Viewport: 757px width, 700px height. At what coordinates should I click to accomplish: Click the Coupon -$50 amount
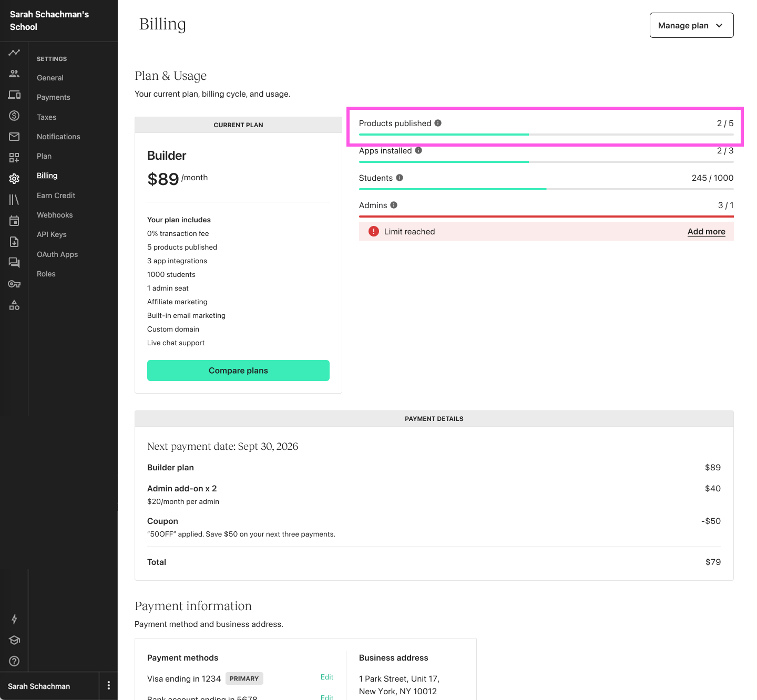711,521
